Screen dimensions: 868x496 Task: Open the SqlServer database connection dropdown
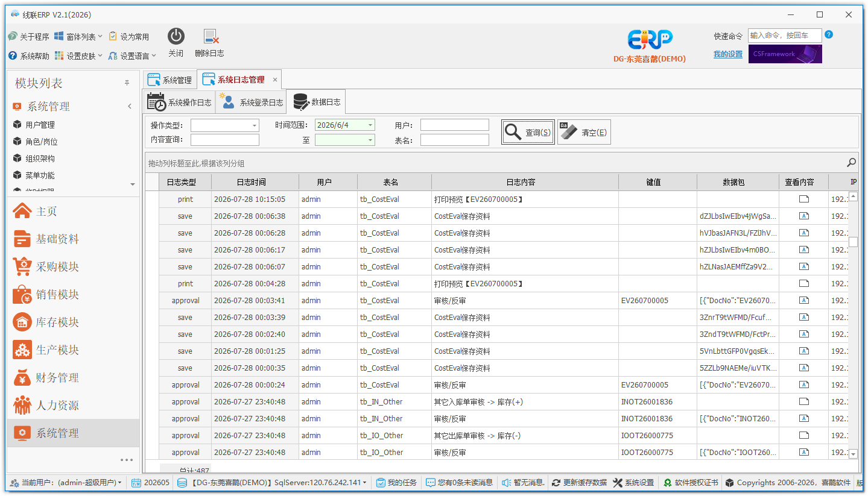[x=272, y=483]
